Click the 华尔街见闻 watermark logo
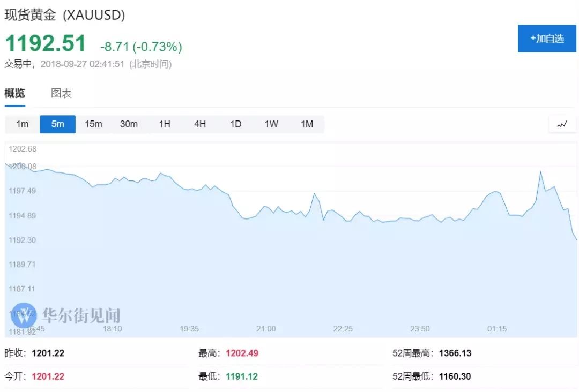Image resolution: width=579 pixels, height=392 pixels. tap(24, 315)
